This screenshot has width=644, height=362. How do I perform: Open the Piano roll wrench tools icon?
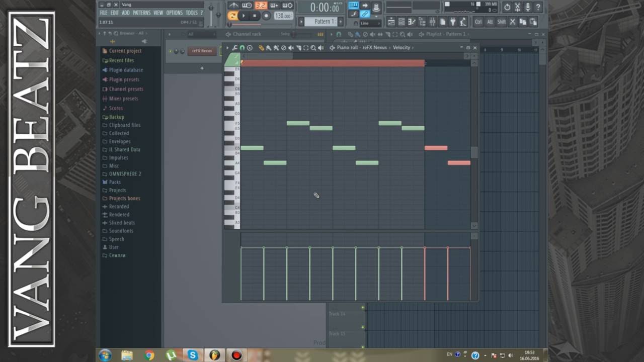point(234,48)
